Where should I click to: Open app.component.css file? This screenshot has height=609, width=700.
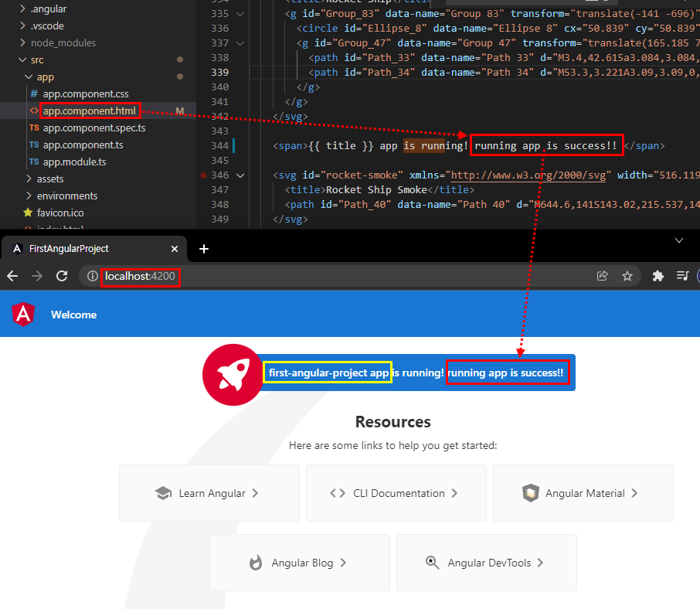tap(86, 94)
